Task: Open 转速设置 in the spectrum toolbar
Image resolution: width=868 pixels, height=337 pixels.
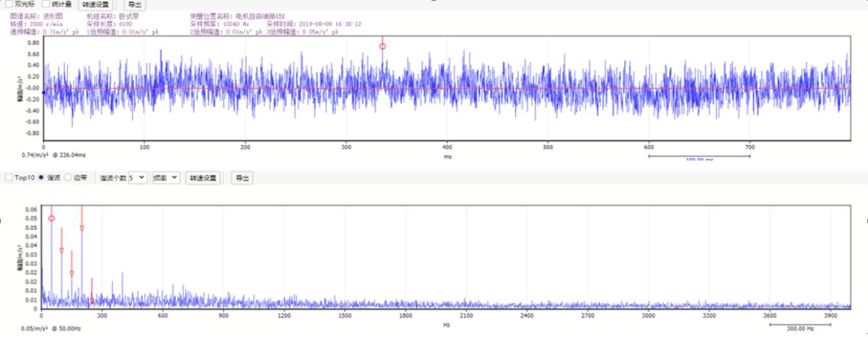Action: pyautogui.click(x=203, y=178)
